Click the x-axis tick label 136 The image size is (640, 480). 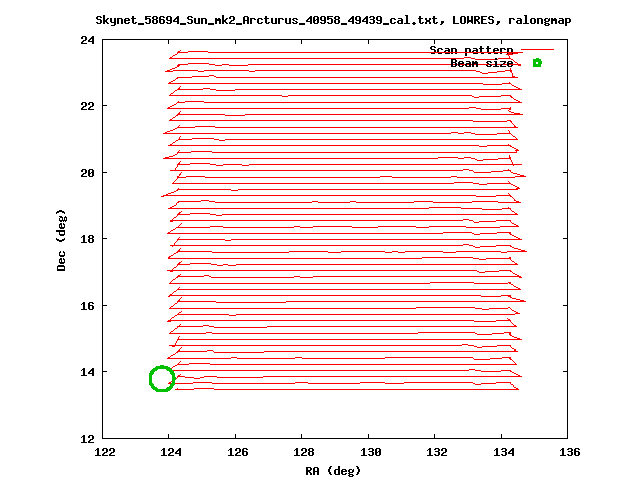click(569, 452)
